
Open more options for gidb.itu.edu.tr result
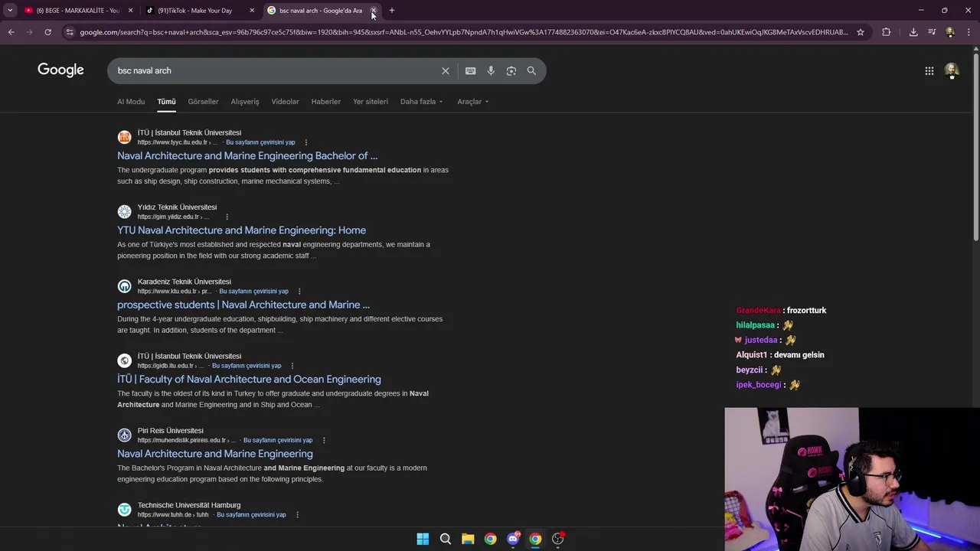pyautogui.click(x=292, y=366)
